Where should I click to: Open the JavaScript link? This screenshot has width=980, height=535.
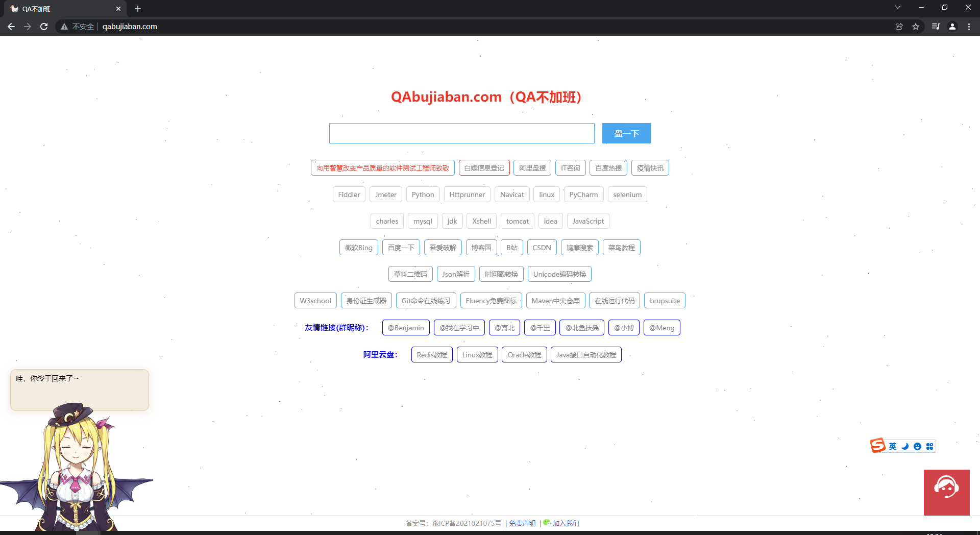588,221
